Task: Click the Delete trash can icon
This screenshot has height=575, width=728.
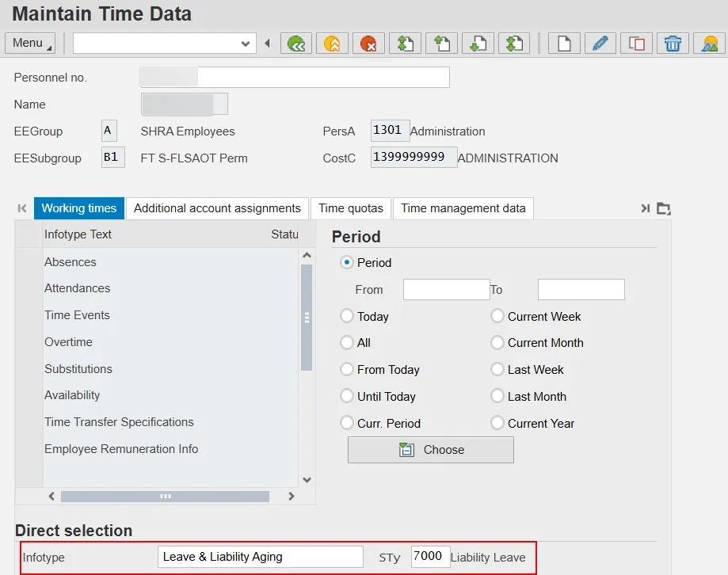Action: (673, 44)
